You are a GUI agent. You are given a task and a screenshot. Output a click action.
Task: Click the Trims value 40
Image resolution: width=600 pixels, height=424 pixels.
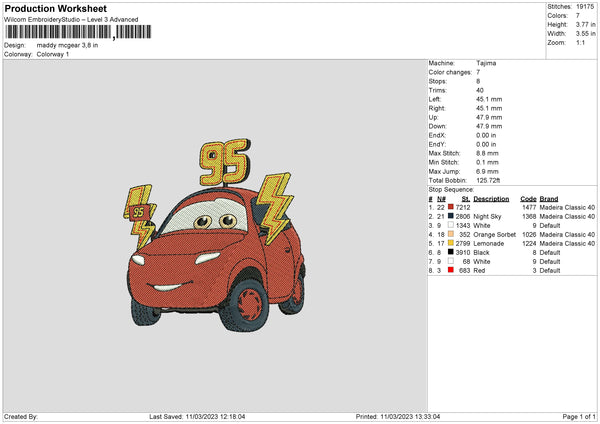[x=480, y=90]
